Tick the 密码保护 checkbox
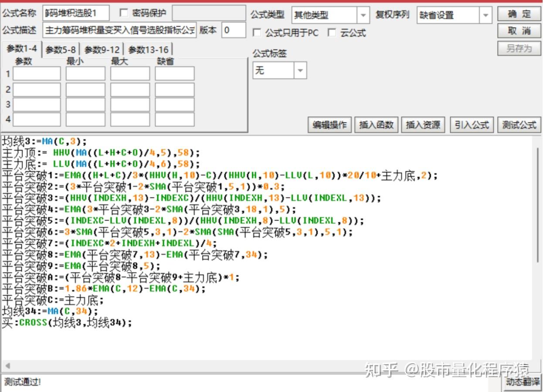The image size is (543, 392). 124,13
